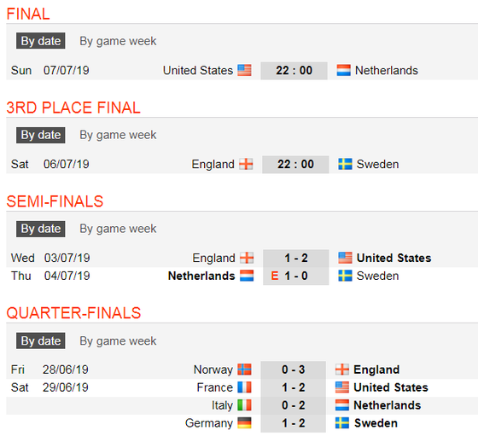Click the Netherlands flag in Final row

tap(343, 70)
